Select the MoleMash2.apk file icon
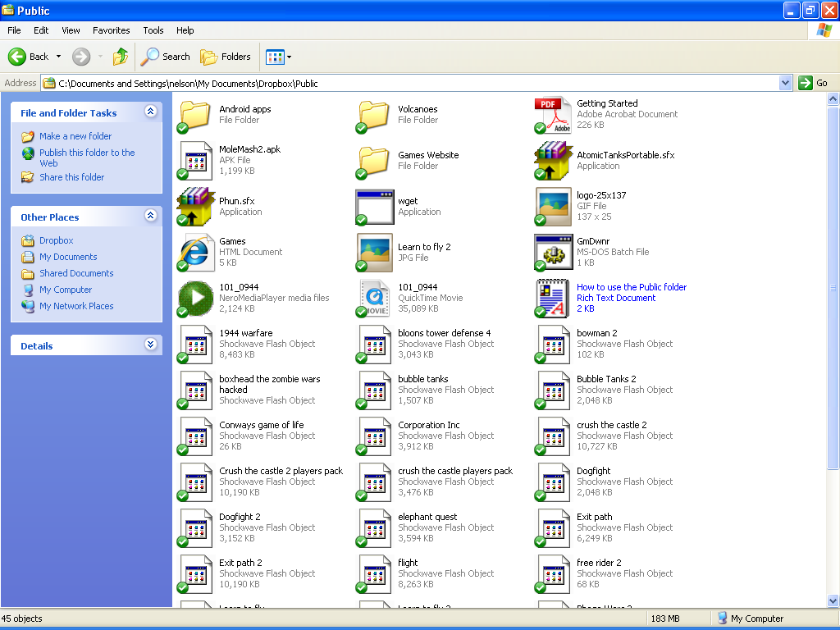The width and height of the screenshot is (840, 630). click(195, 161)
